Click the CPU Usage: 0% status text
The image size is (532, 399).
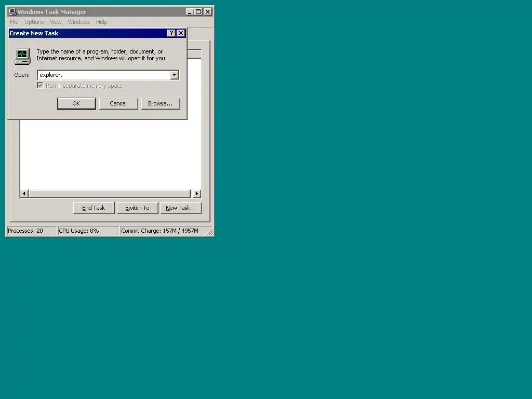[79, 231]
